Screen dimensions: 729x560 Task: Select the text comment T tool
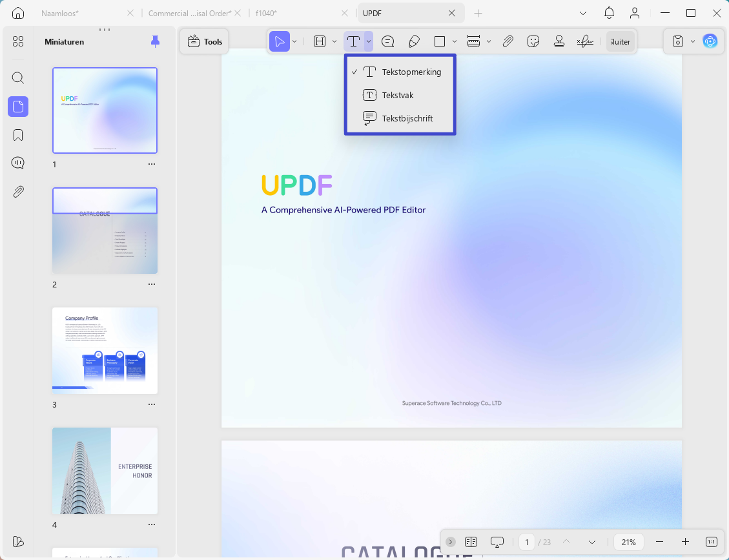[x=353, y=41]
